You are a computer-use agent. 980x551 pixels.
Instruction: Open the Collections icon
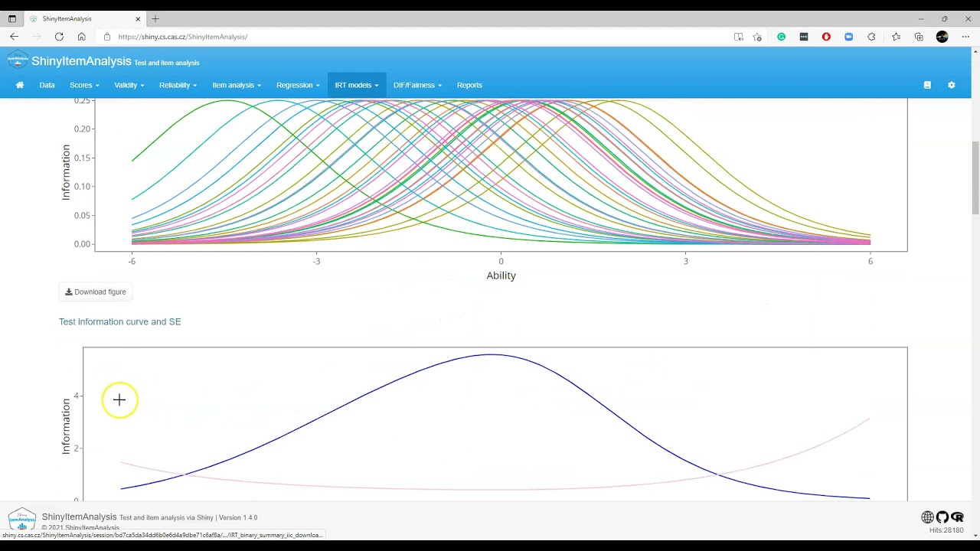click(919, 37)
